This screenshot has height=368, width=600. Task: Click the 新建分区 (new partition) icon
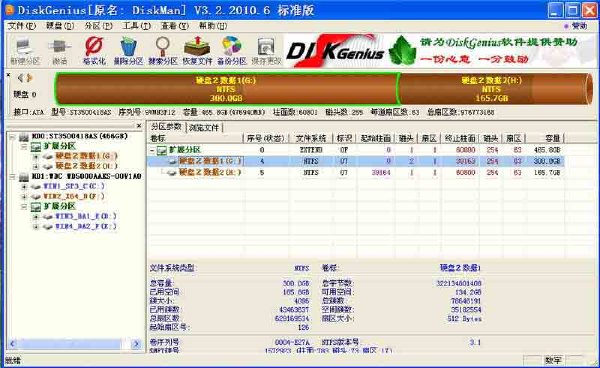coord(25,50)
